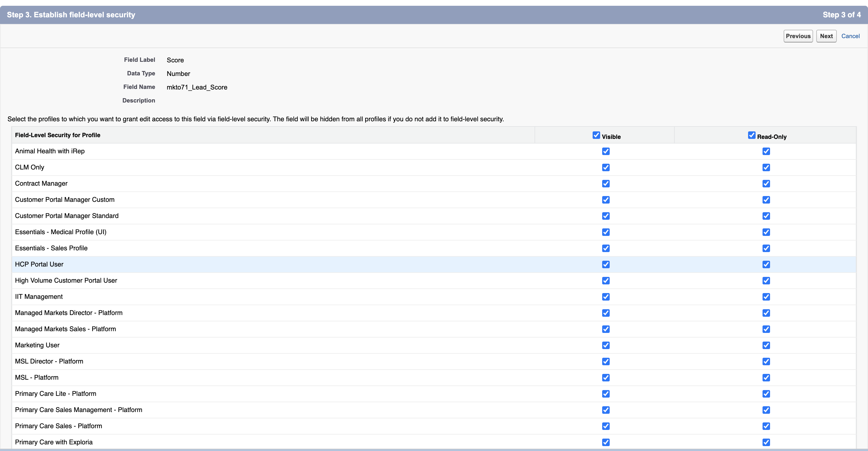
Task: Uncheck Read-Only for Marketing User profile
Action: [766, 345]
